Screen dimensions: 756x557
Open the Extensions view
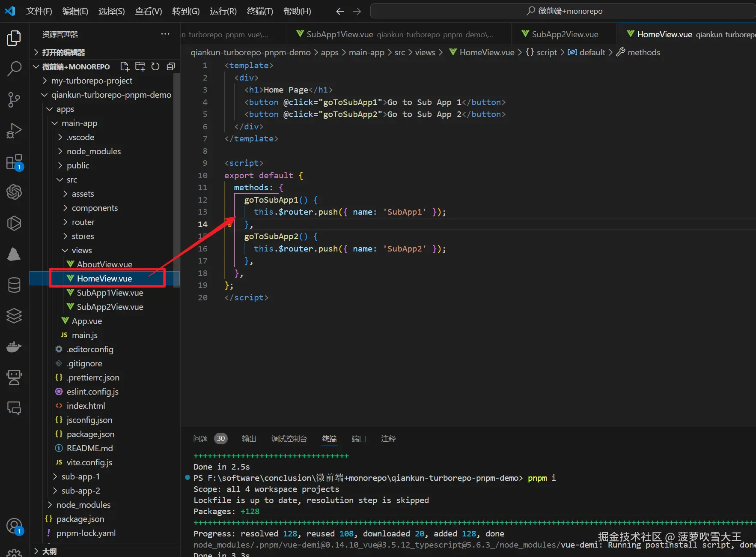pyautogui.click(x=14, y=162)
